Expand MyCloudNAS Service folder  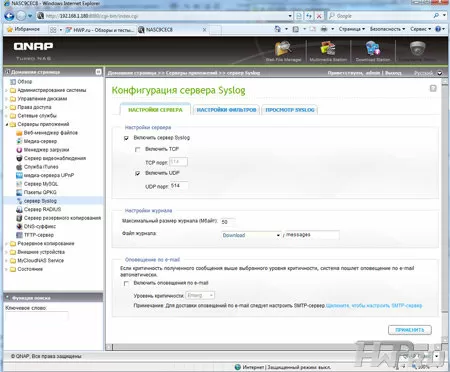[6, 261]
